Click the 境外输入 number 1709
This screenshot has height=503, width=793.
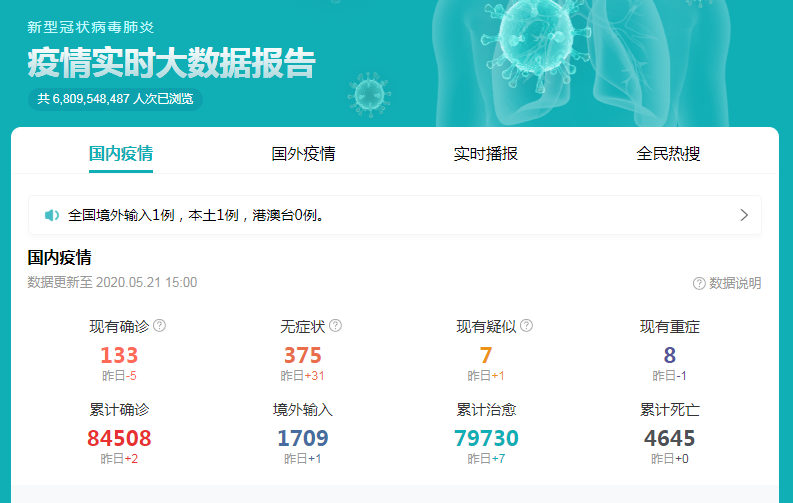click(x=303, y=438)
